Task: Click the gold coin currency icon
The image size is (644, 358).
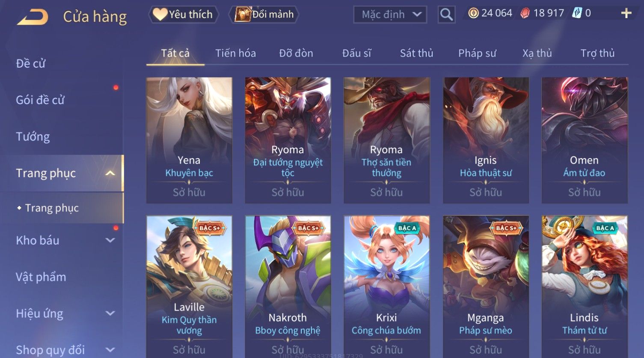Action: 473,13
